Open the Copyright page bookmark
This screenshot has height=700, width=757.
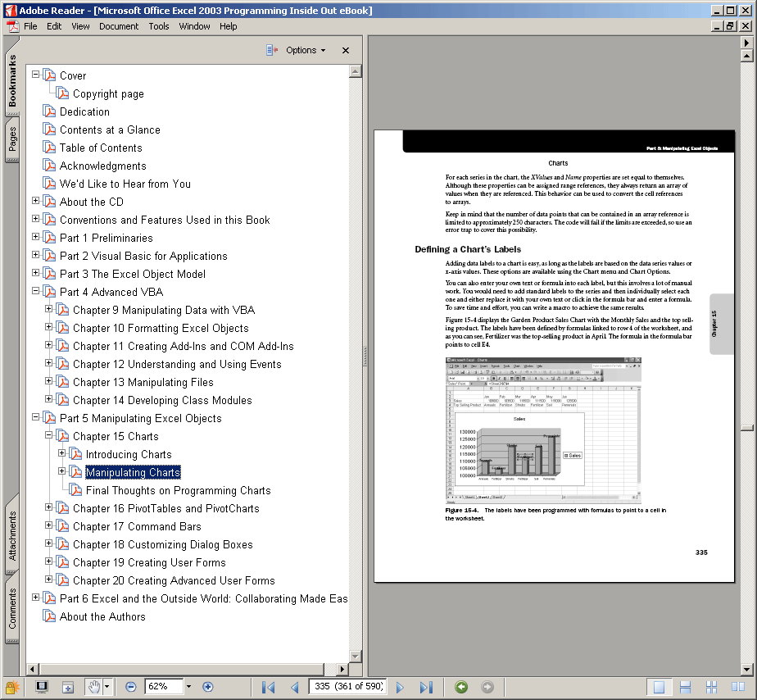(x=108, y=93)
